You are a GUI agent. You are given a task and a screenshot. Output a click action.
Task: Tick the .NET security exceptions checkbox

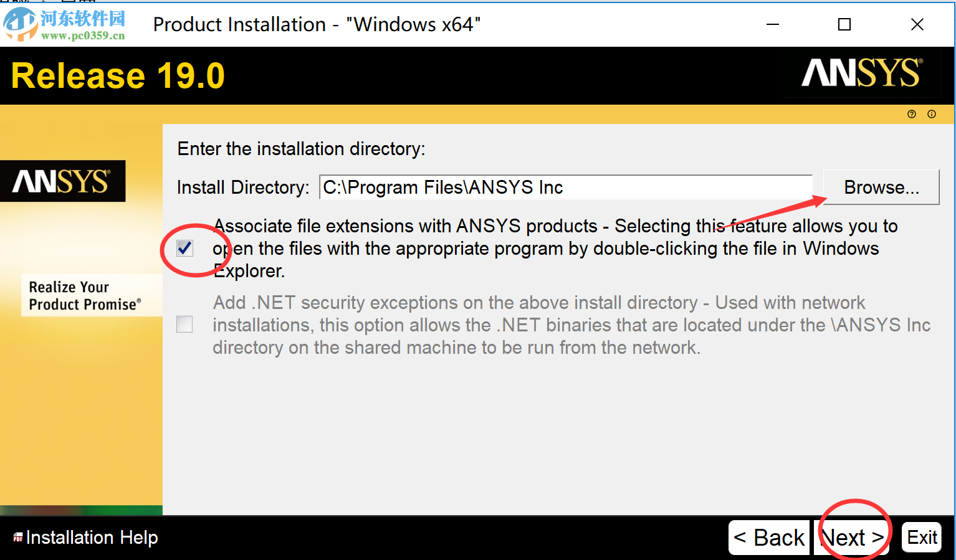tap(185, 325)
